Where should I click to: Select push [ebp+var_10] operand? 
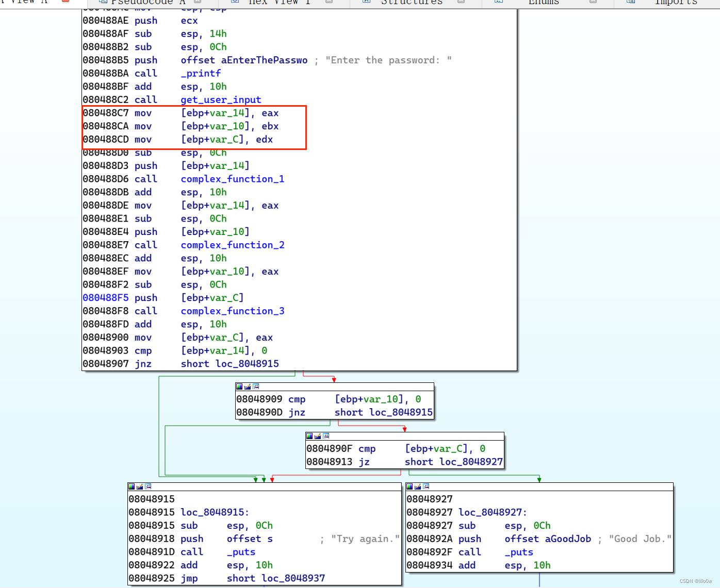[215, 232]
